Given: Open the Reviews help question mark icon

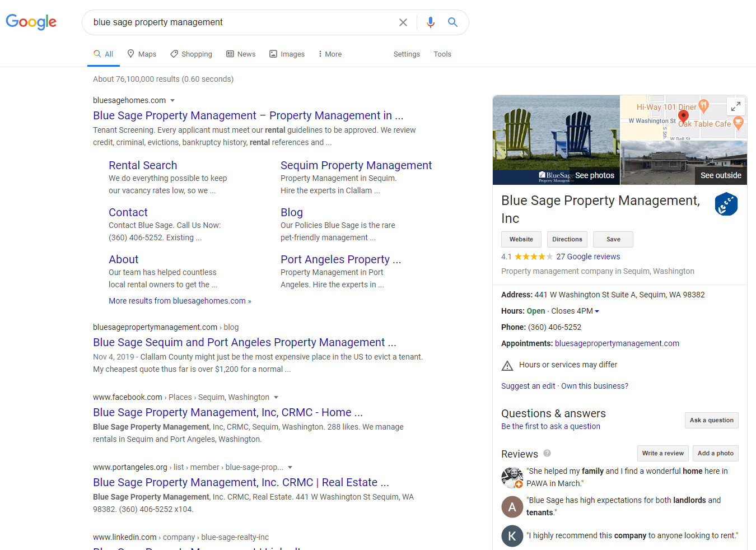Looking at the screenshot, I should pos(547,453).
